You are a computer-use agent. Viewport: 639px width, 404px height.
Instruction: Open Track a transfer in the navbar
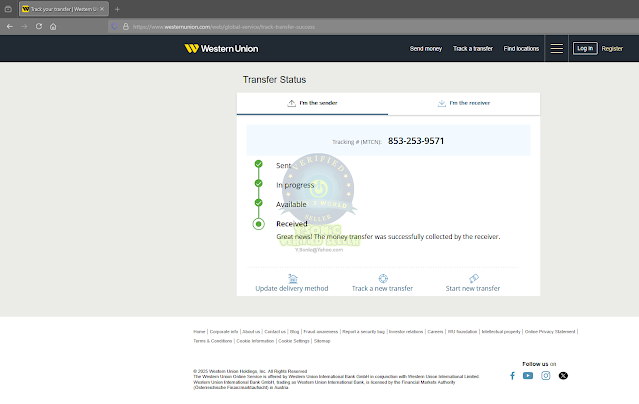pos(473,49)
